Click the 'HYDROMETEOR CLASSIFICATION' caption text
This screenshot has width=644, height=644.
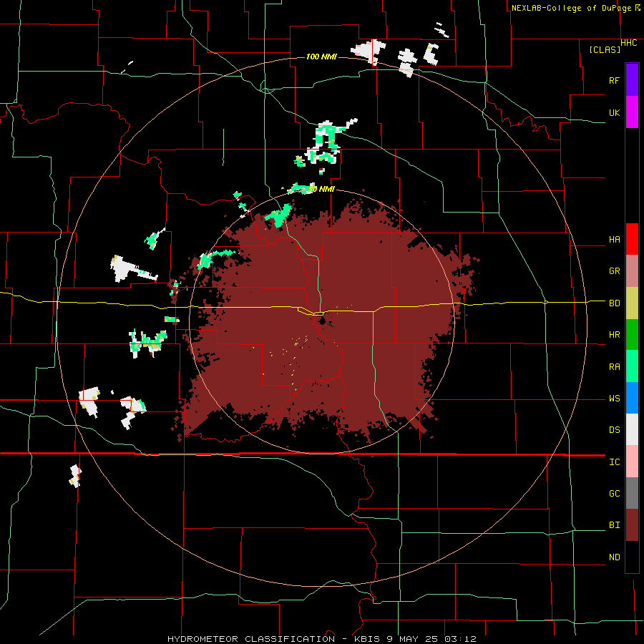(x=251, y=639)
